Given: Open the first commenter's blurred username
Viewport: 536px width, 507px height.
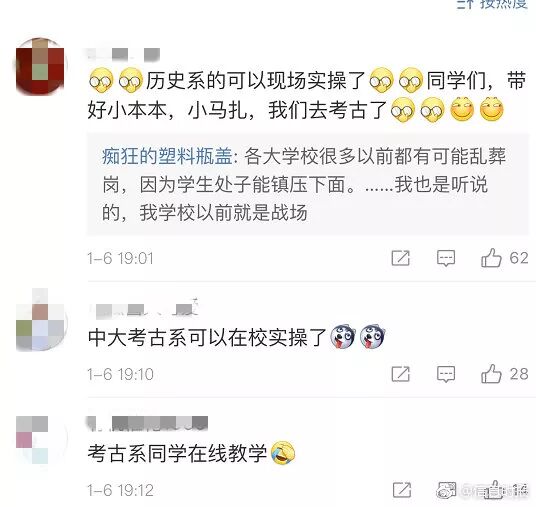Looking at the screenshot, I should click(x=123, y=55).
